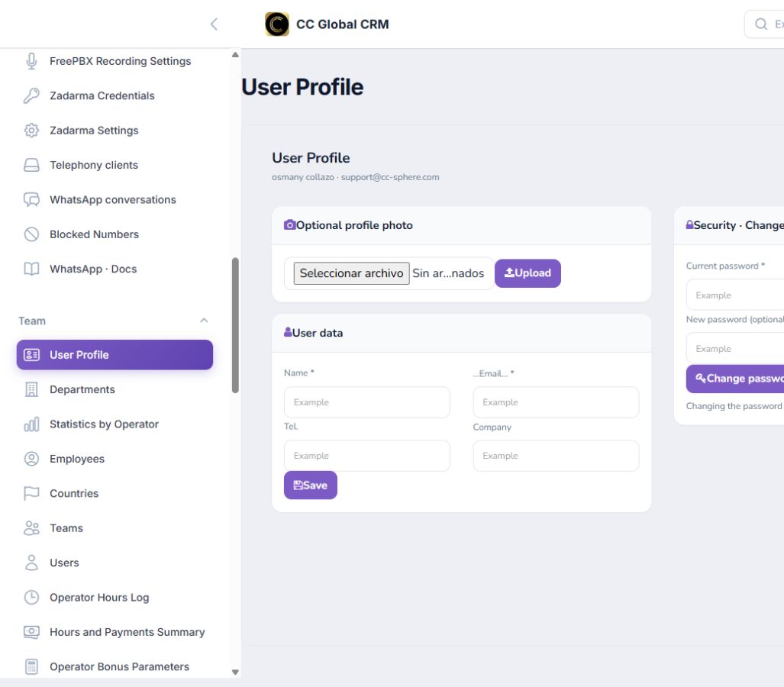This screenshot has width=784, height=687.
Task: Click the Employees person-circle icon
Action: [31, 459]
